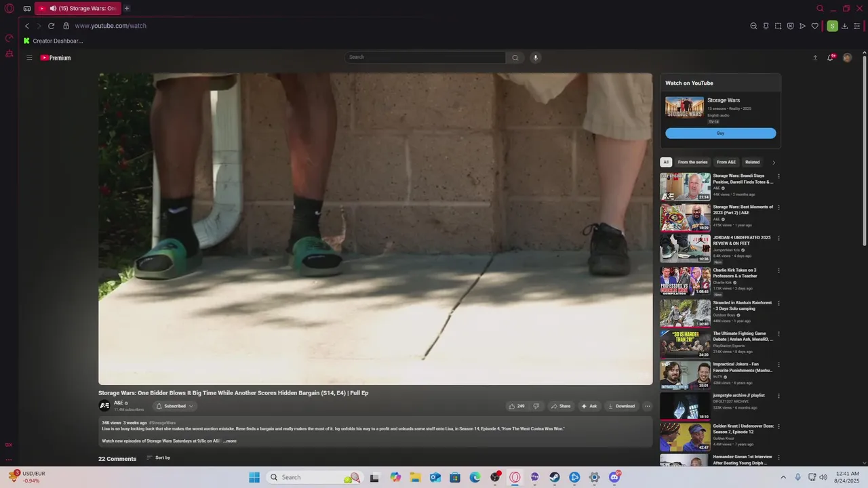This screenshot has width=868, height=488.
Task: Click into the YouTube search field
Action: coord(425,58)
